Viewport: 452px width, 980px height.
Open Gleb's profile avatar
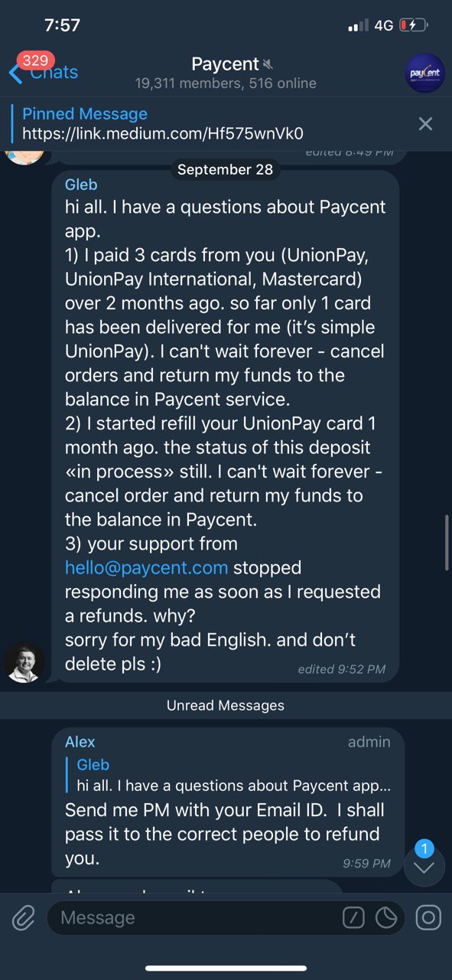pos(24,662)
